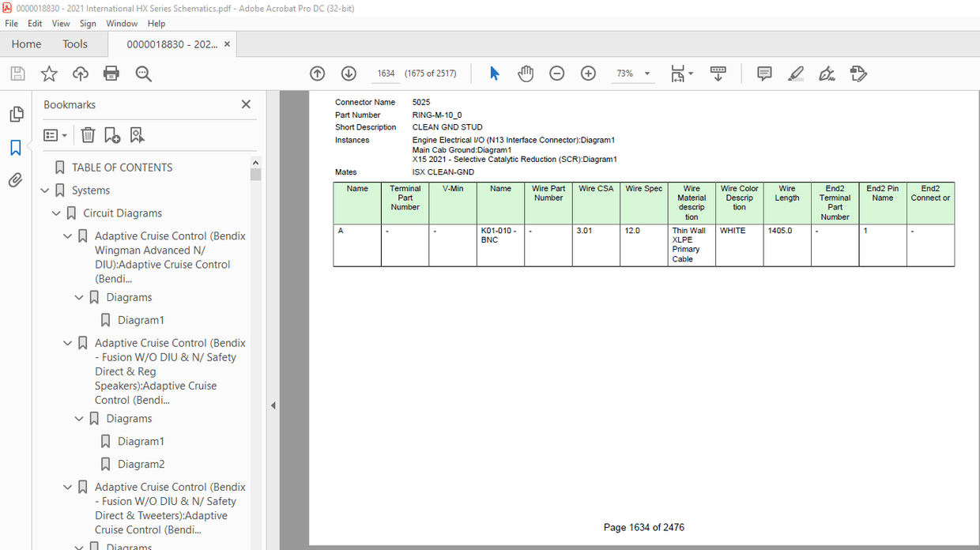Go to previous page arrow

(318, 73)
